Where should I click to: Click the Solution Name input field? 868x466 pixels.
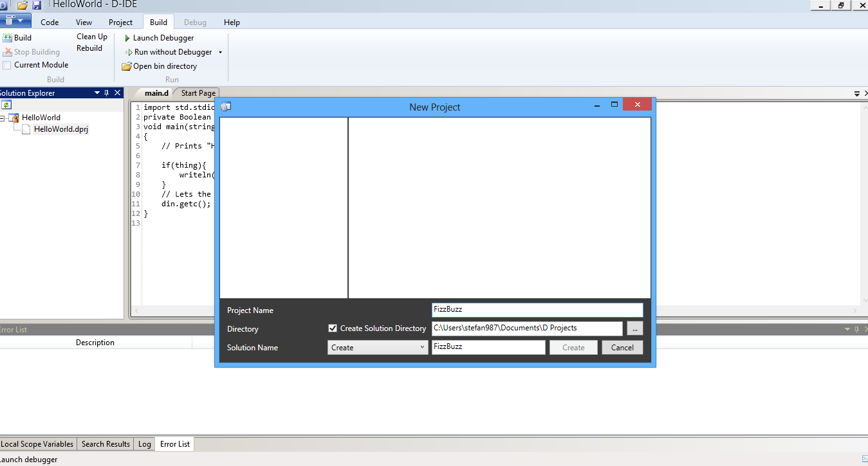pyautogui.click(x=488, y=347)
